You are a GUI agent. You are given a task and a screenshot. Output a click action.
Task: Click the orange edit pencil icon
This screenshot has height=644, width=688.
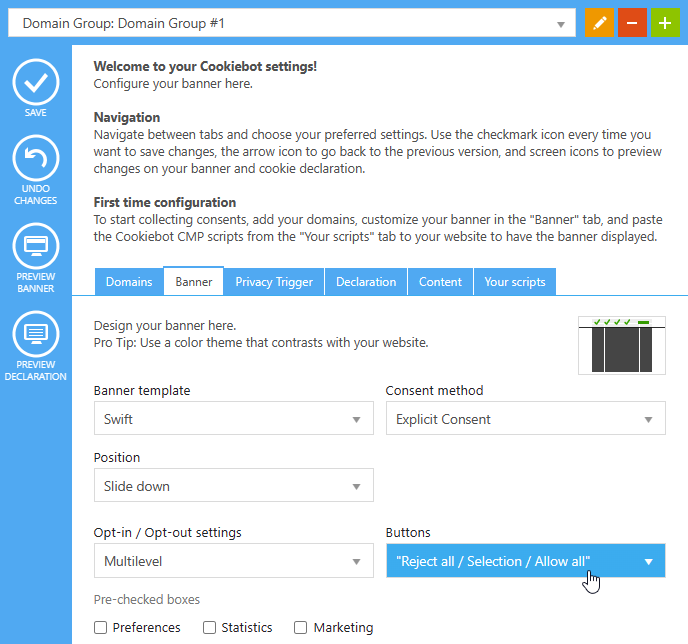pos(599,22)
